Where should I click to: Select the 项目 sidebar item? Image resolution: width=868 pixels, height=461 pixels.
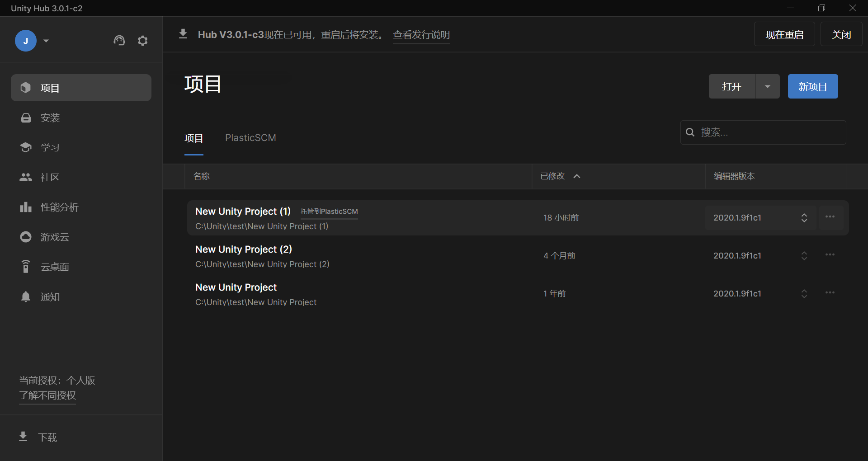(x=81, y=88)
